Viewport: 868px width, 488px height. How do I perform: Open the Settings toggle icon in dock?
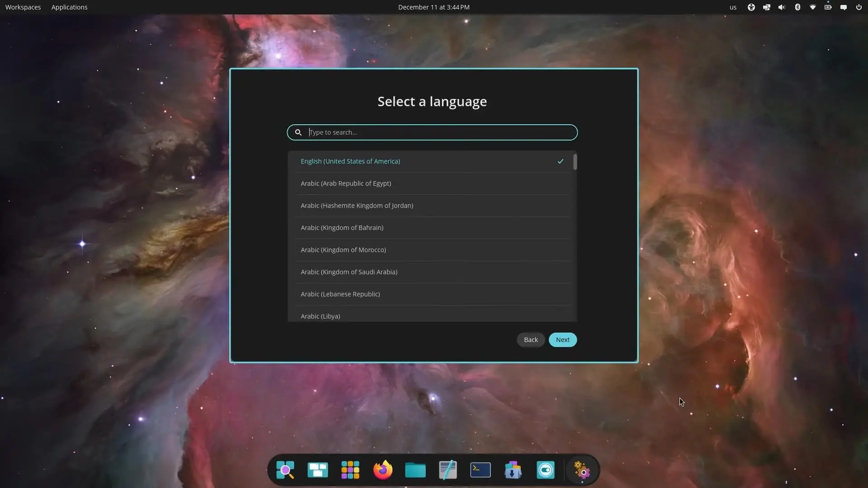coord(546,470)
